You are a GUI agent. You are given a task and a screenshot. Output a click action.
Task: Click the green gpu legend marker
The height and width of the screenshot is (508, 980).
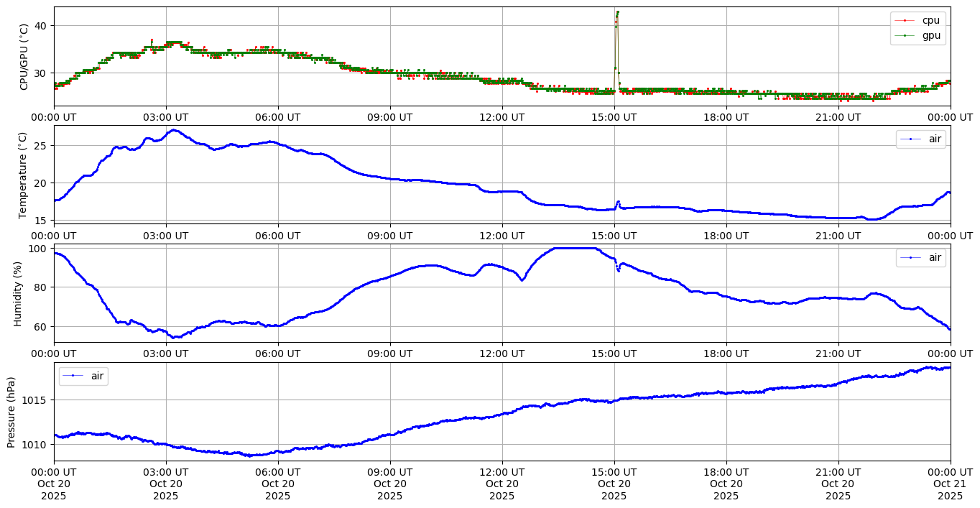906,35
